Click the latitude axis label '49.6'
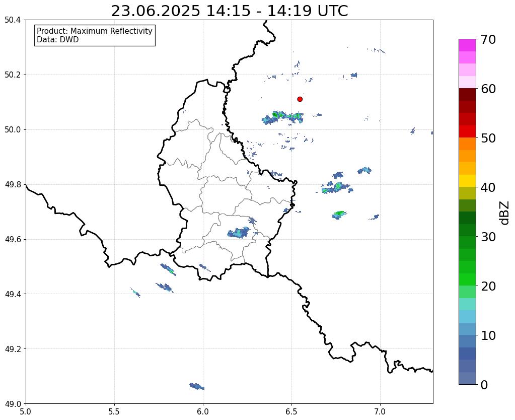The height and width of the screenshot is (420, 515). point(13,240)
